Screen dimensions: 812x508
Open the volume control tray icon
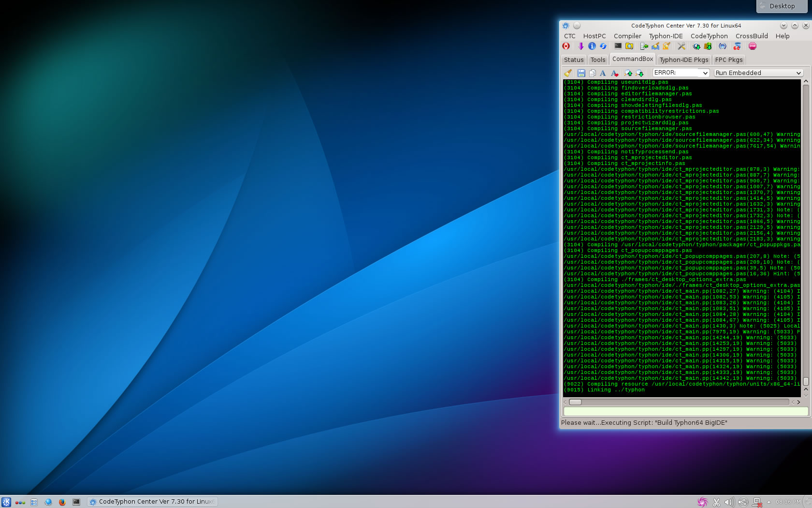coord(729,502)
